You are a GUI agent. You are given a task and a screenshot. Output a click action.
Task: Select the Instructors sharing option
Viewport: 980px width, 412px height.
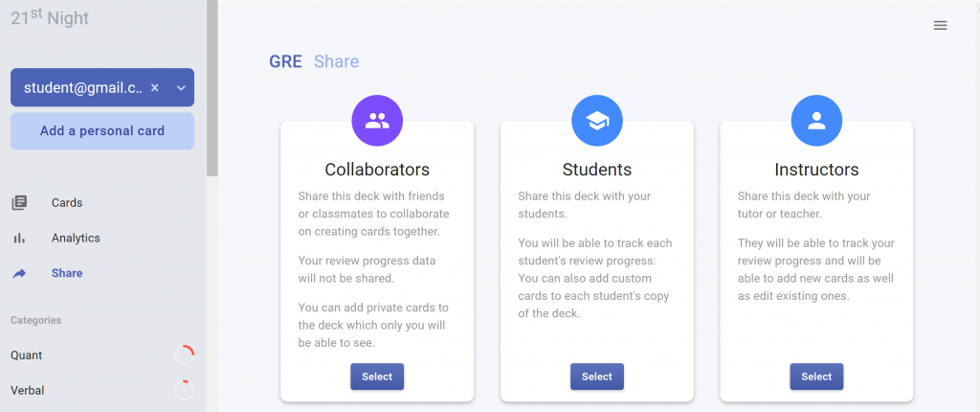click(x=816, y=377)
